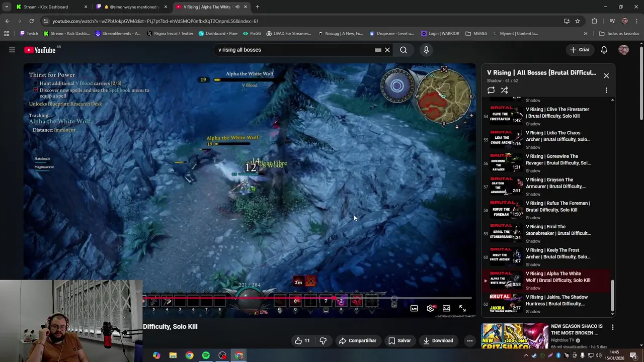The width and height of the screenshot is (644, 362).
Task: Click the Salvar save button
Action: (400, 340)
